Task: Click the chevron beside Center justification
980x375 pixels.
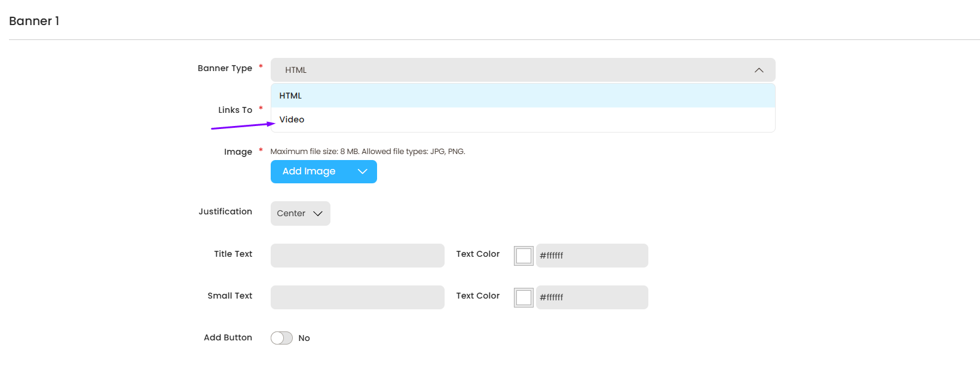Action: click(318, 214)
